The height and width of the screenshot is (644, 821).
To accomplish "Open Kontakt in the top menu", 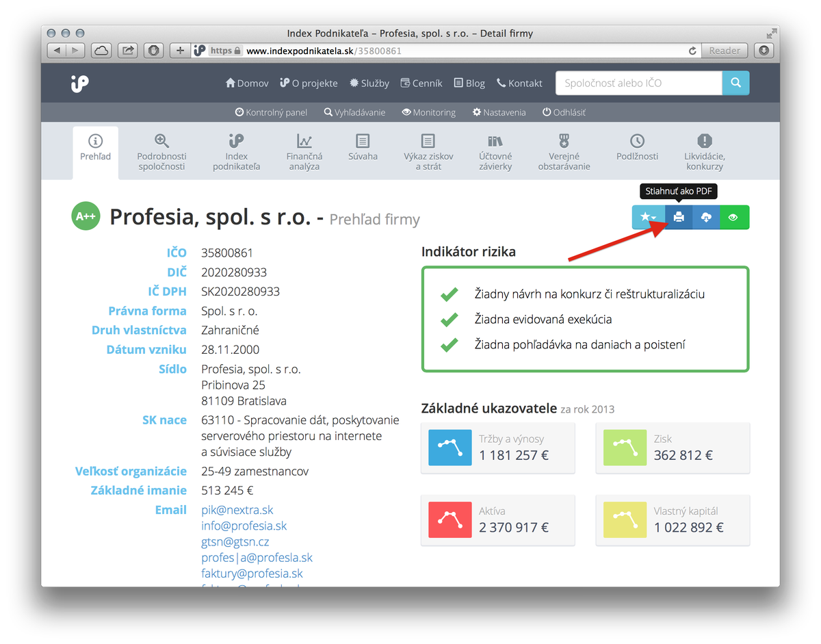I will (x=519, y=83).
